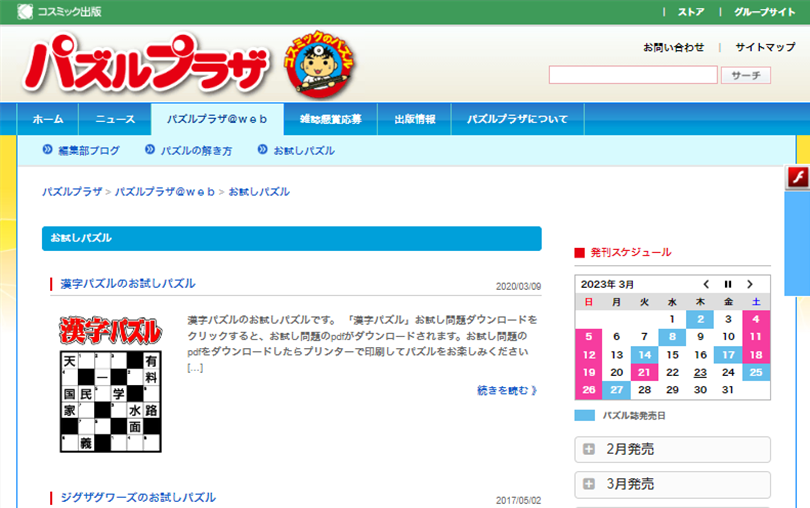This screenshot has height=508, width=810.
Task: Select March 17 on the calendar
Action: pyautogui.click(x=728, y=355)
